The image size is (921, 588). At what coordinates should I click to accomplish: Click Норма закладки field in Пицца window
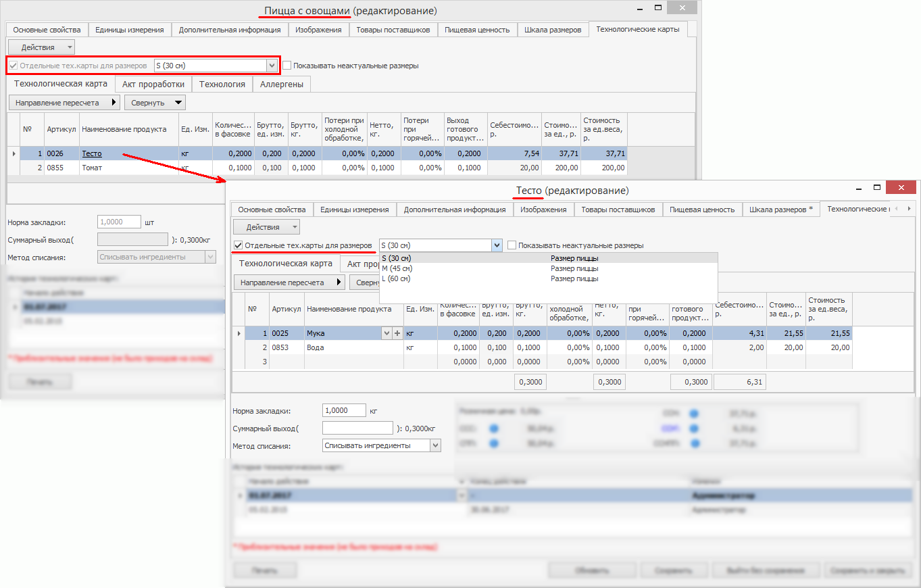point(119,222)
